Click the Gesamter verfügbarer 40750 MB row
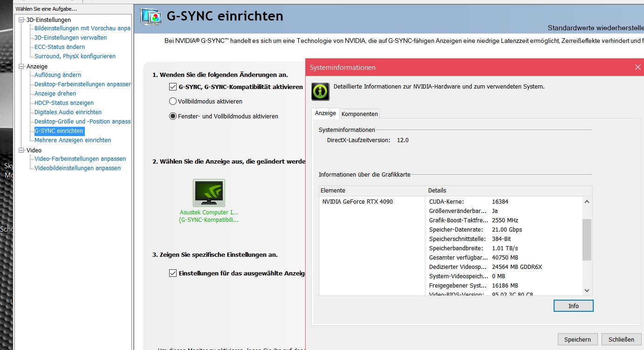The width and height of the screenshot is (644, 350). [505, 258]
